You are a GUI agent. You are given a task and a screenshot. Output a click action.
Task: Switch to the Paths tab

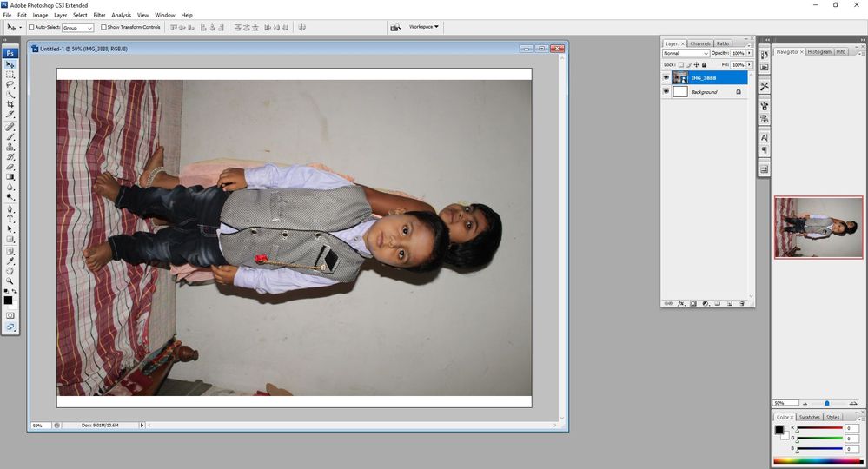point(723,43)
